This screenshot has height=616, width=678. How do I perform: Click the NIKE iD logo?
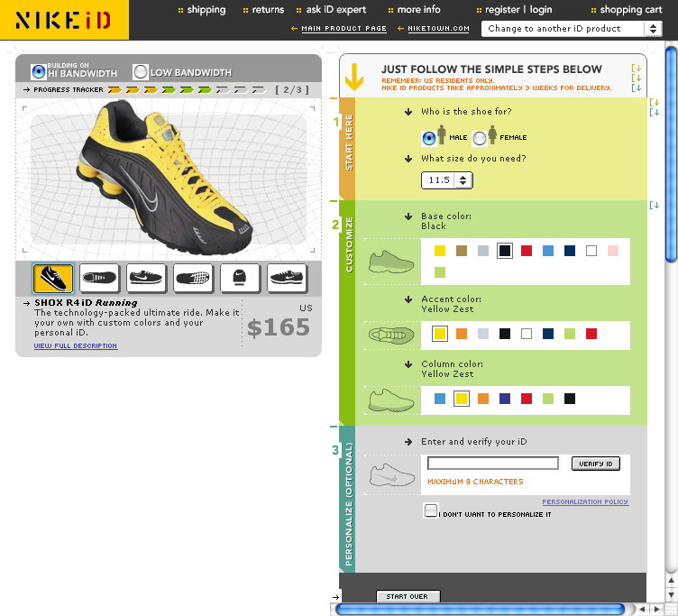[63, 20]
